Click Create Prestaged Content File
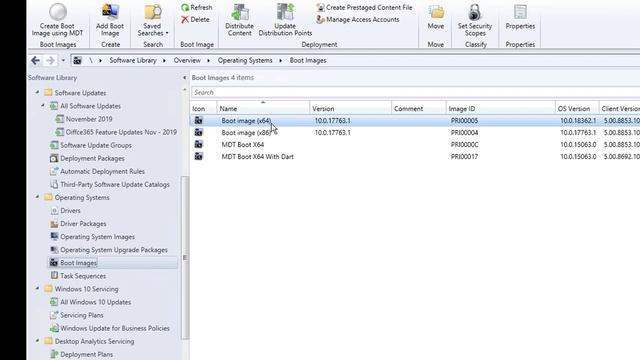The width and height of the screenshot is (640, 360). click(x=364, y=7)
